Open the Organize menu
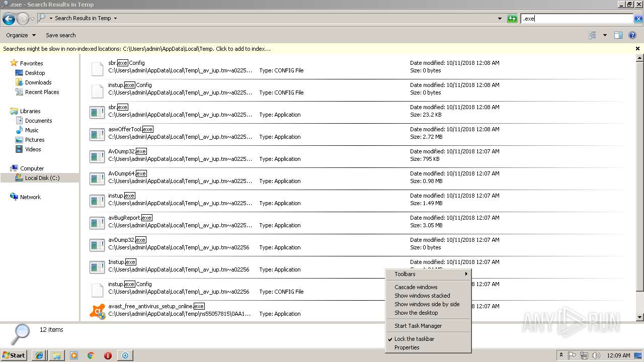The height and width of the screenshot is (362, 644). [21, 35]
